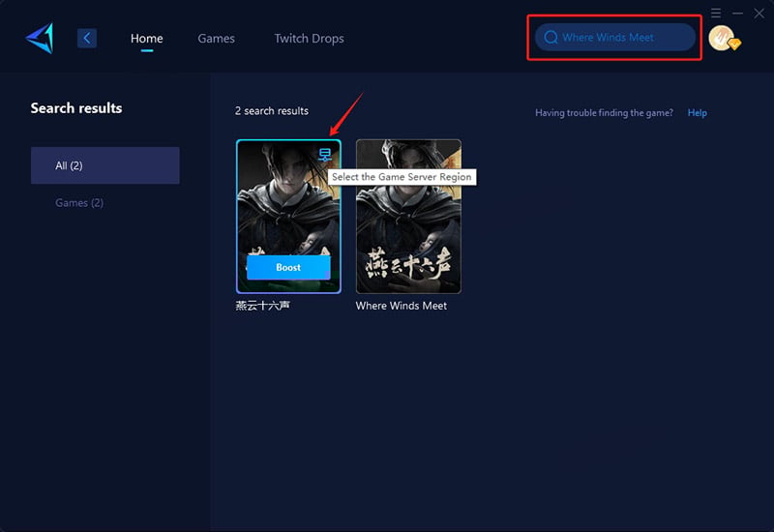Click the Boost button

coord(288,267)
